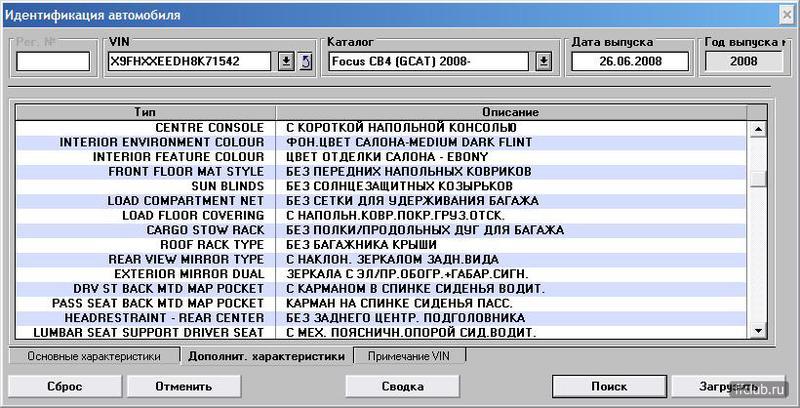Click the Загрузить button
This screenshot has width=800, height=408.
coord(728,386)
